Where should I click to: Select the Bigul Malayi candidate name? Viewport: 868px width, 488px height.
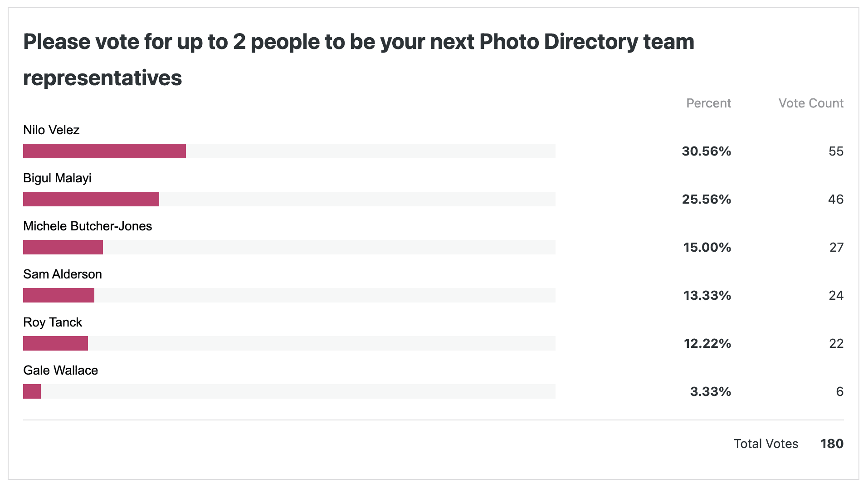coord(57,178)
